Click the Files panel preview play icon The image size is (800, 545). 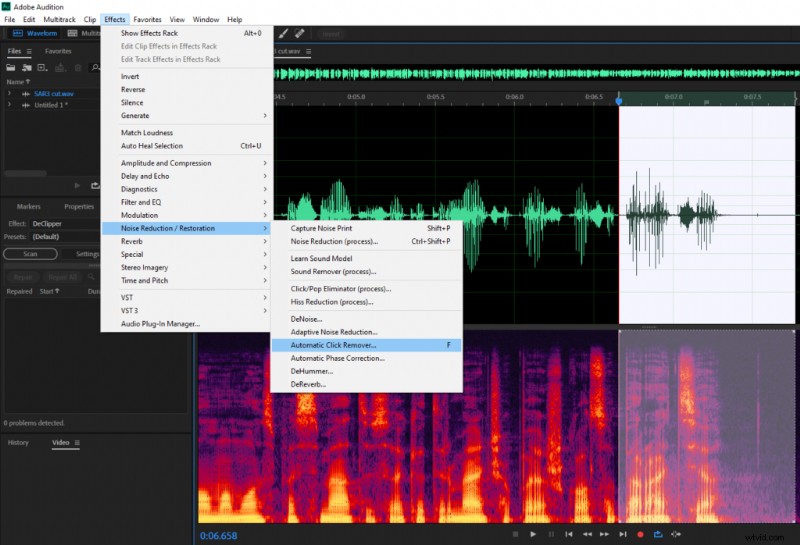77,185
